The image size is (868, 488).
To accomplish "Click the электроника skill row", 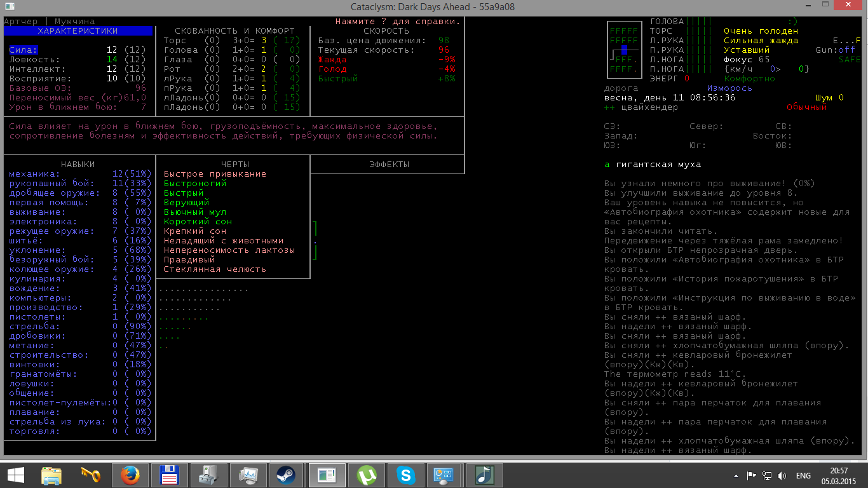I will (x=80, y=221).
